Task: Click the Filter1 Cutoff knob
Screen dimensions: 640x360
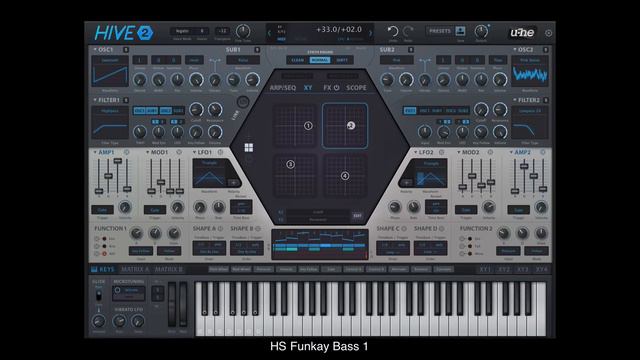Action: pyautogui.click(x=196, y=109)
